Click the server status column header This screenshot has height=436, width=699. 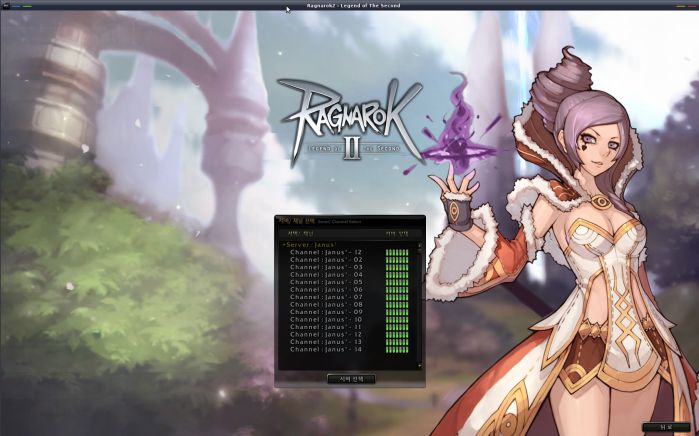pos(396,233)
